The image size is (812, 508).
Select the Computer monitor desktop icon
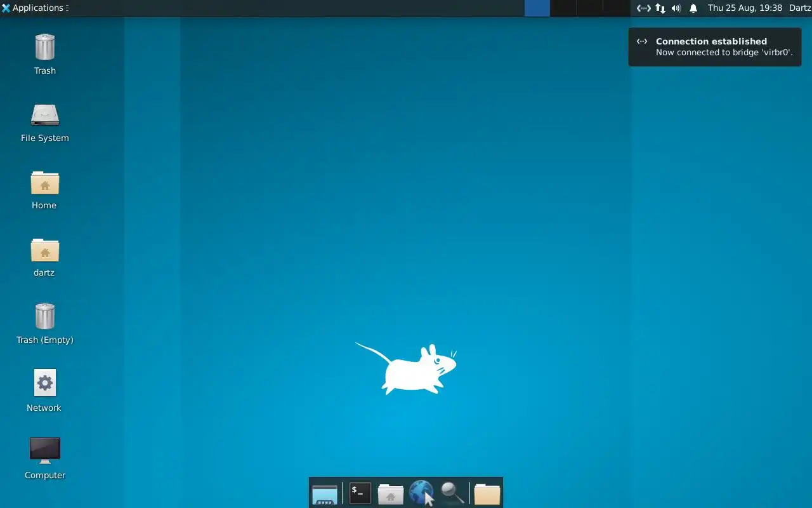coord(44,450)
